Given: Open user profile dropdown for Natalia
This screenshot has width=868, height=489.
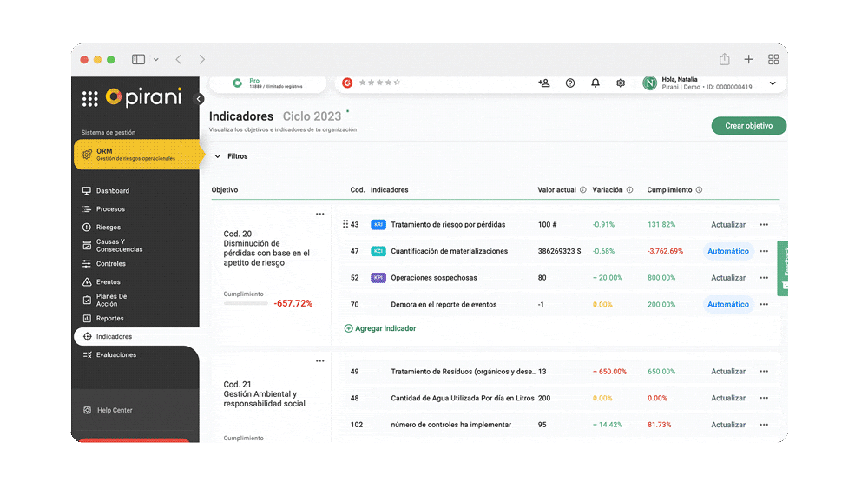Looking at the screenshot, I should click(x=773, y=83).
